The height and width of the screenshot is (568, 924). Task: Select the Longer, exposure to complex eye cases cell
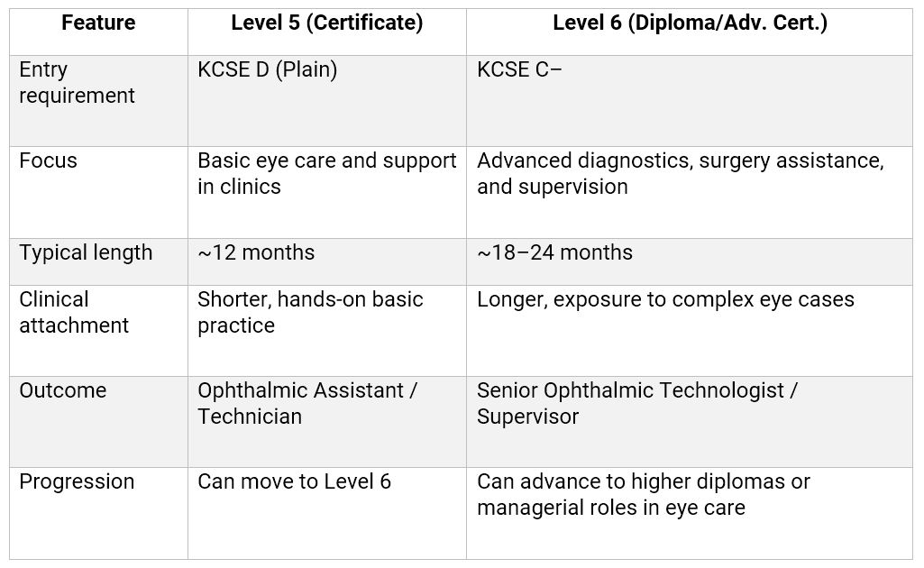(665, 300)
